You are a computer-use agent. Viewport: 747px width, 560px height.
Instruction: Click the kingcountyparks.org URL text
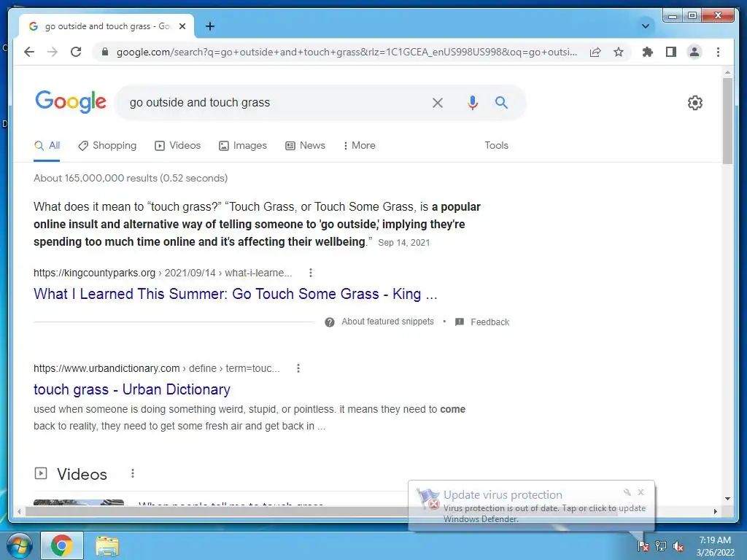pos(94,273)
